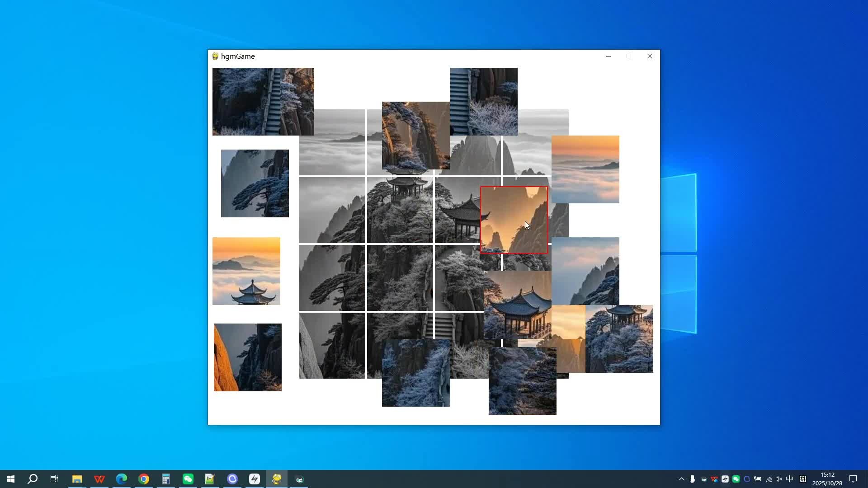The height and width of the screenshot is (488, 868).
Task: Open Task View from the taskbar
Action: 54,479
